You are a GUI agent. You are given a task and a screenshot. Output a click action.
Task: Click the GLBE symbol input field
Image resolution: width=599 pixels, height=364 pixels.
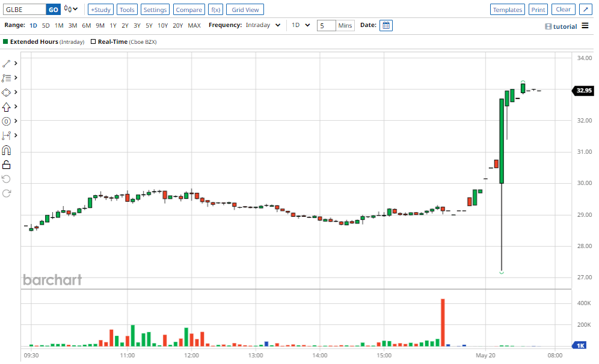(x=25, y=10)
